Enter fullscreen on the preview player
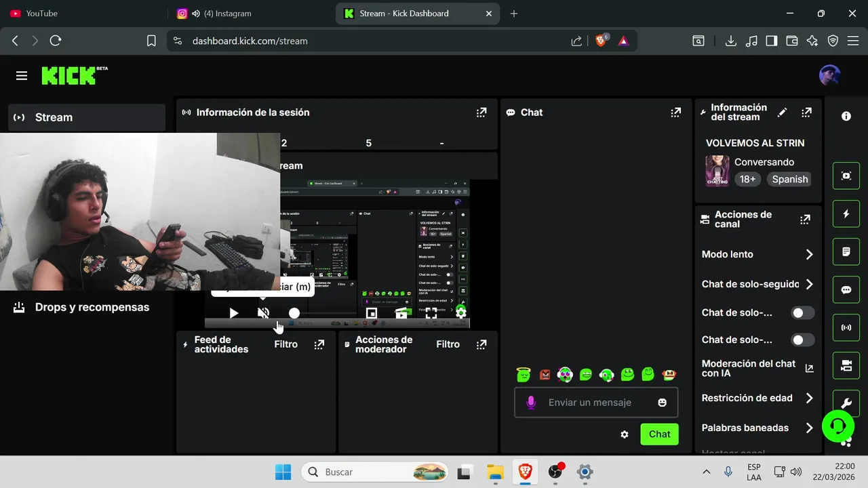 [x=431, y=313]
